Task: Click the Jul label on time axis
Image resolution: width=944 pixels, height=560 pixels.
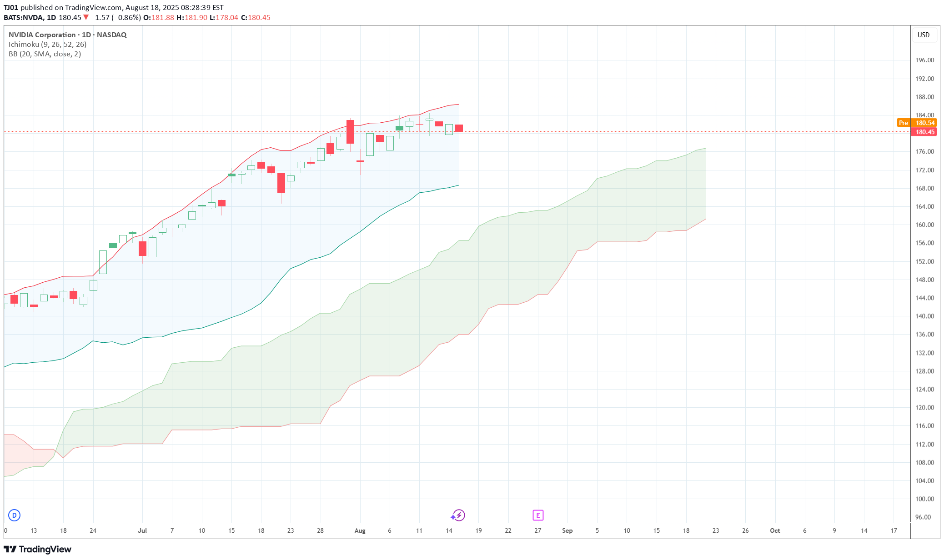Action: 142,530
